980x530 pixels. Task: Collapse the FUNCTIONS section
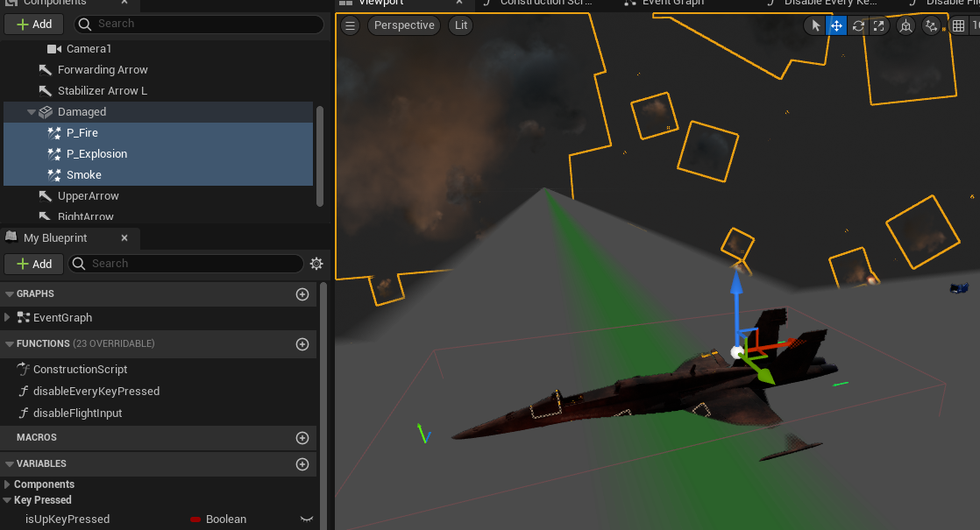[x=10, y=344]
